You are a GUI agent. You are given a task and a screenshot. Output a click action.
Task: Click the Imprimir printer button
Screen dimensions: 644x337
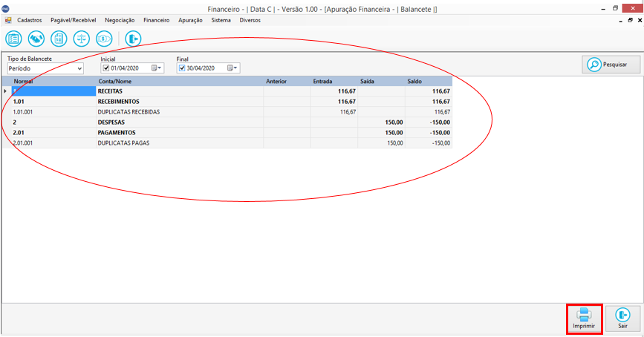(x=584, y=319)
